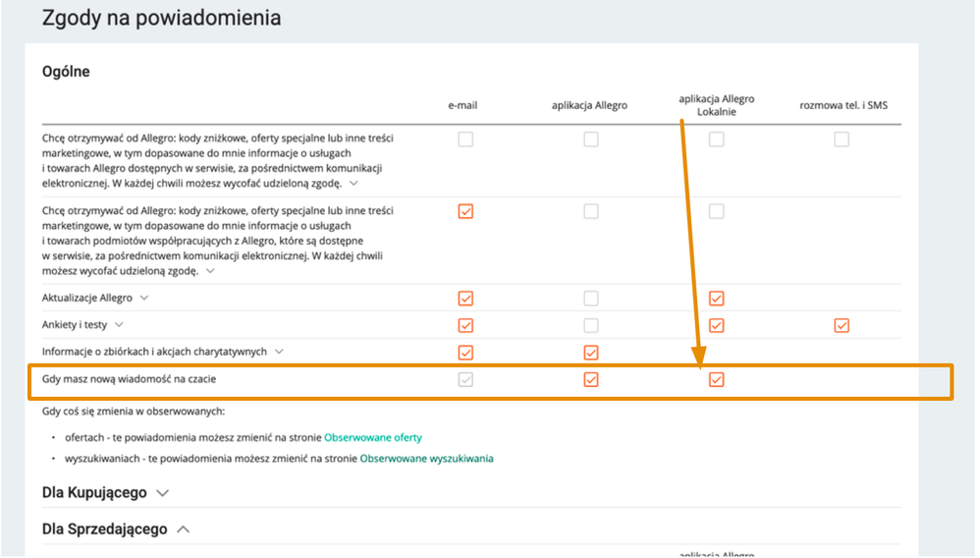Expand Informacje o zbiórkach i akcjach charytatywnych
This screenshot has width=980, height=558.
click(x=280, y=352)
